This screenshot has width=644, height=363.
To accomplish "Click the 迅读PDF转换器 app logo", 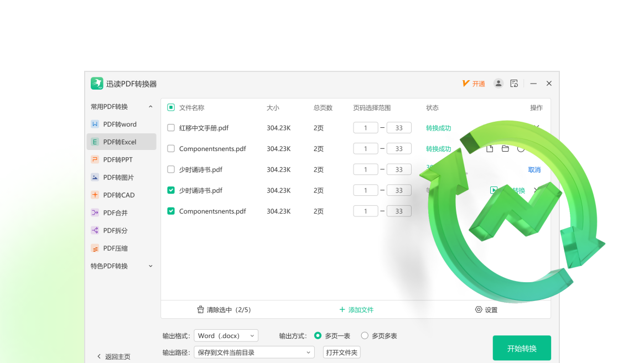I will (x=97, y=84).
